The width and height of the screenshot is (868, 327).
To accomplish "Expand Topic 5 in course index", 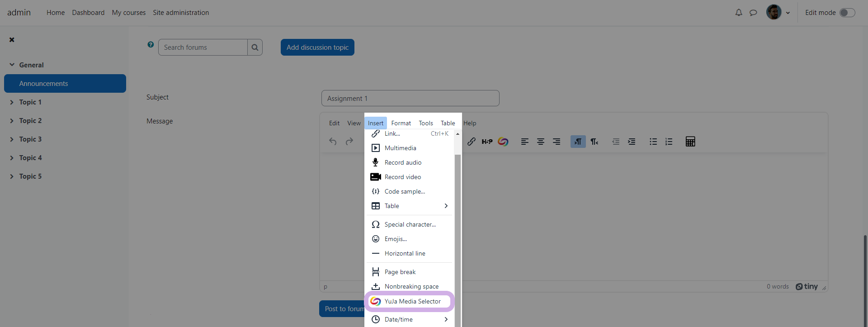I will point(12,176).
